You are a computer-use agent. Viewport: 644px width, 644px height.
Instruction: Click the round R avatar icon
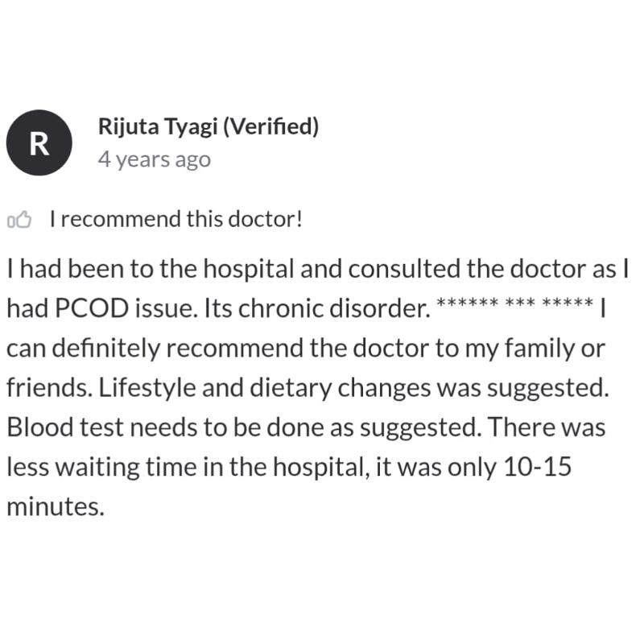click(39, 143)
